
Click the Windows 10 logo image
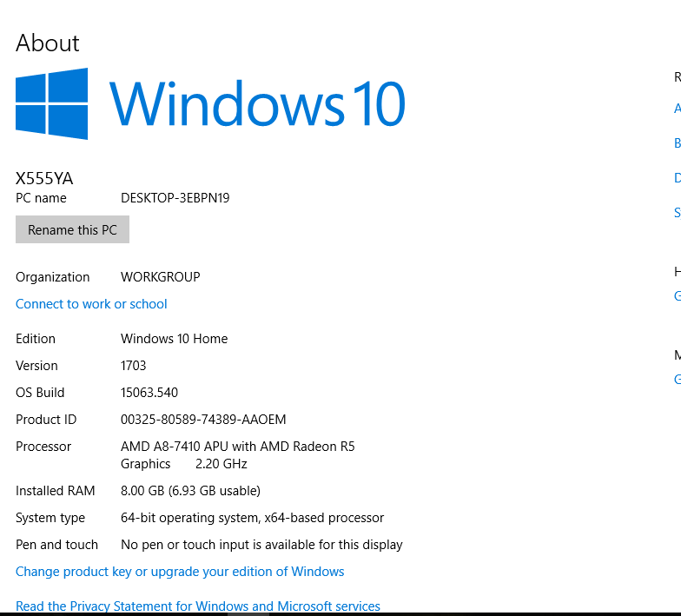tap(210, 104)
